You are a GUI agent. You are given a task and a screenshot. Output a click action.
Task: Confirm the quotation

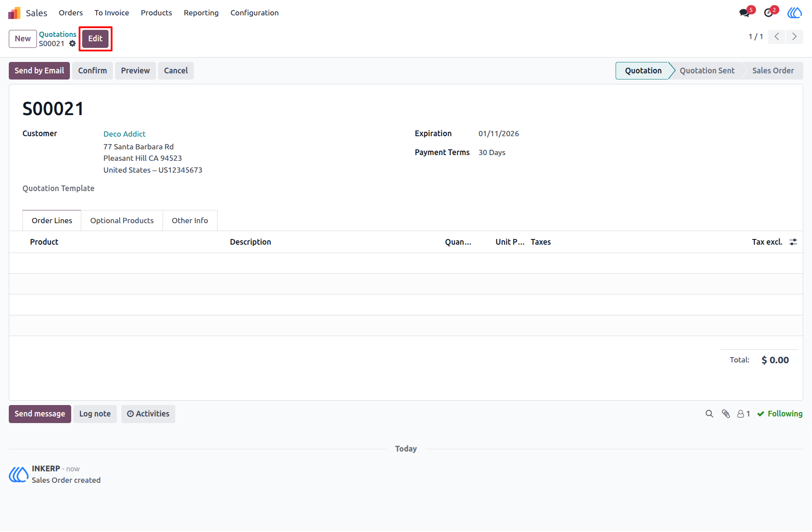[92, 71]
